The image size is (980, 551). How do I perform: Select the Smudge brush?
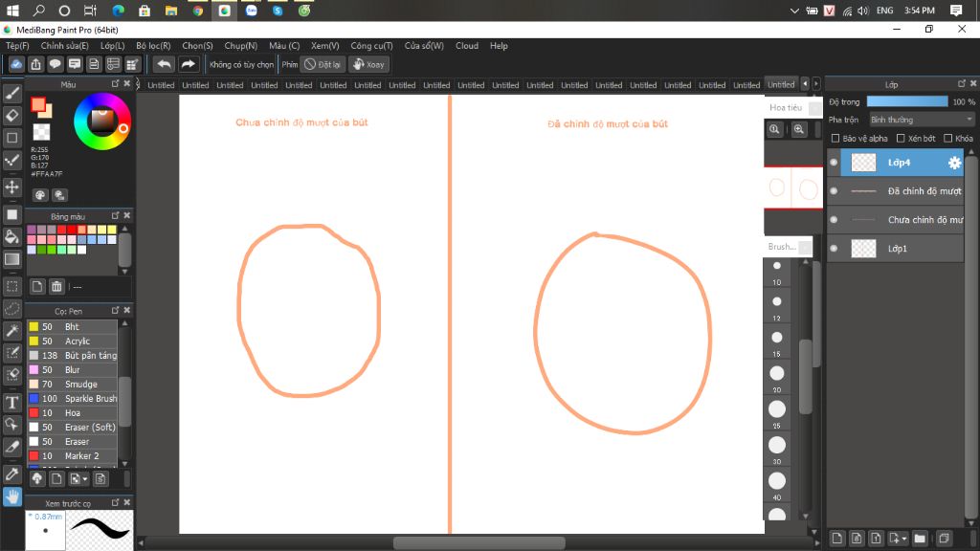72,385
